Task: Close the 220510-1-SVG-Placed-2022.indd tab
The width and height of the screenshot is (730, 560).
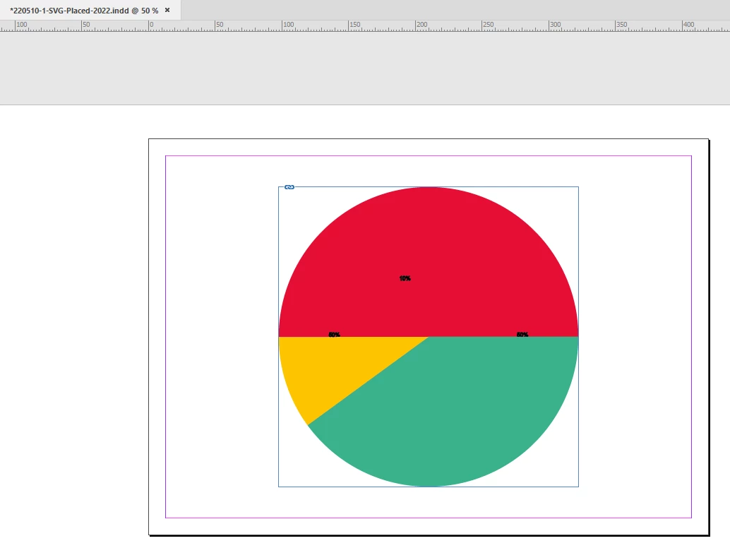Action: pos(167,10)
